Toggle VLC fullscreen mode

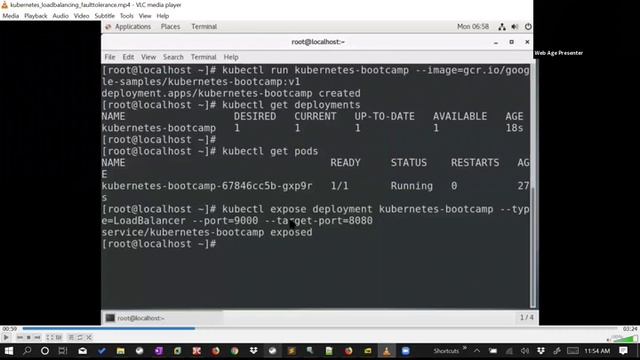click(49, 338)
